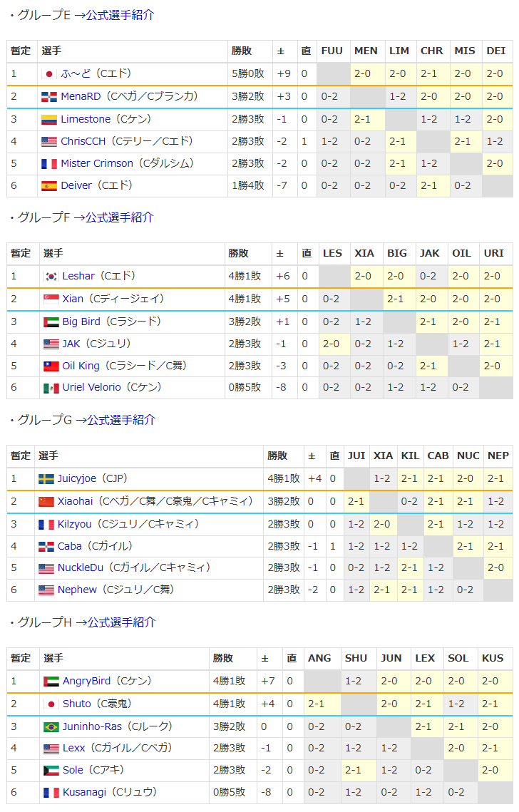Open the JAK player link

(71, 344)
